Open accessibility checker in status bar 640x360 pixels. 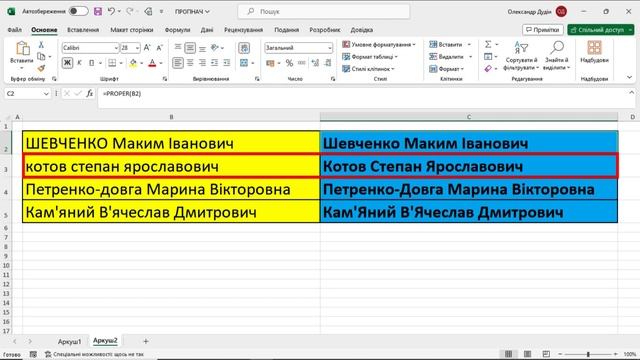94,354
